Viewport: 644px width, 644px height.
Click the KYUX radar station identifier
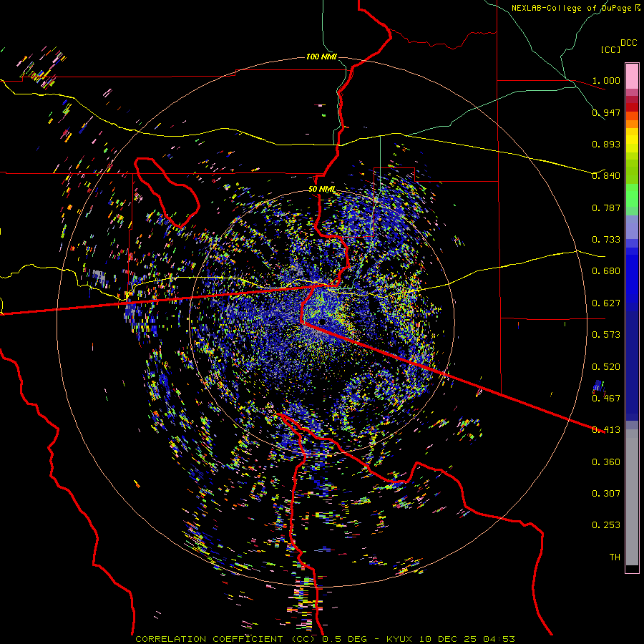click(399, 639)
